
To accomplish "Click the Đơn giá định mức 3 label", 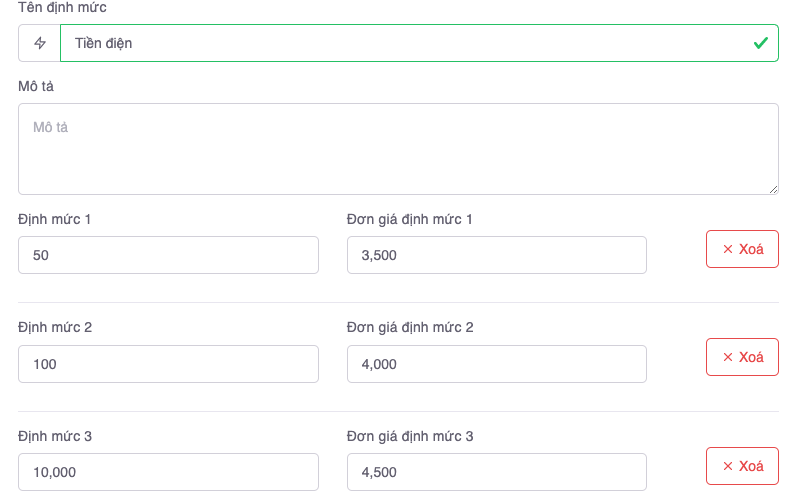I will point(410,436).
